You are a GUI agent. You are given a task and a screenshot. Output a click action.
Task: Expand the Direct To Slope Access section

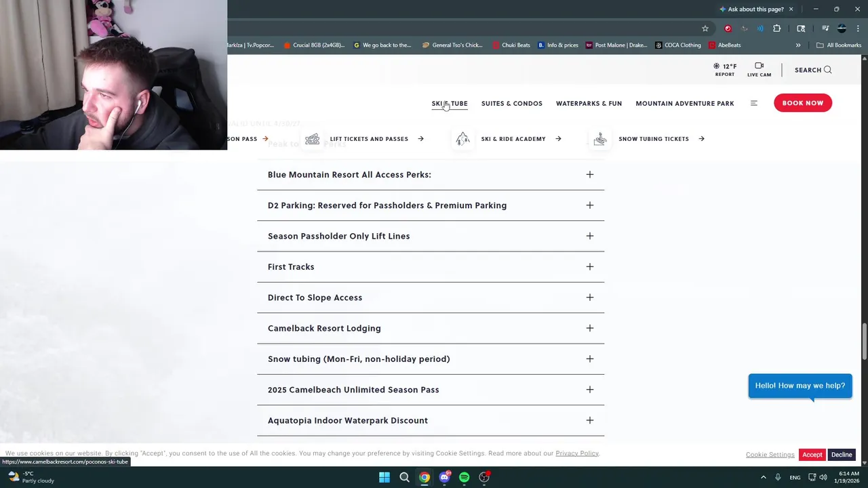(x=431, y=298)
